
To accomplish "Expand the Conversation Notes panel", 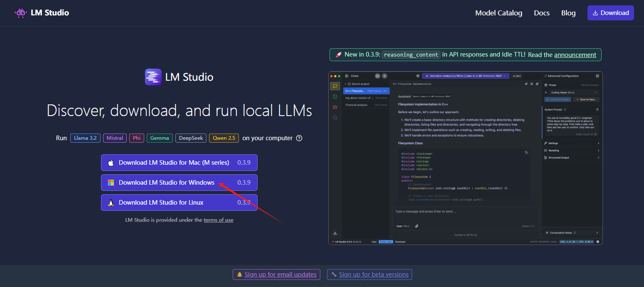I will point(573,233).
